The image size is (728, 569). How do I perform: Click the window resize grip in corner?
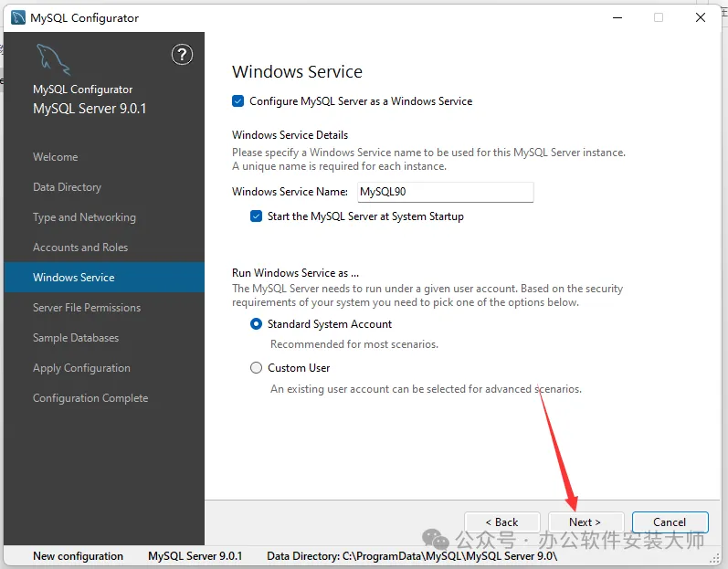click(x=715, y=558)
